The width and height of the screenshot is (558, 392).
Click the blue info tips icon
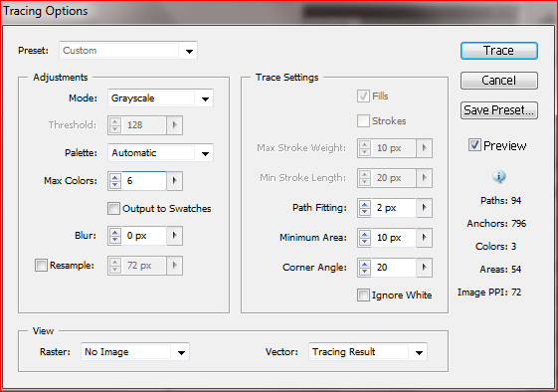tap(499, 176)
